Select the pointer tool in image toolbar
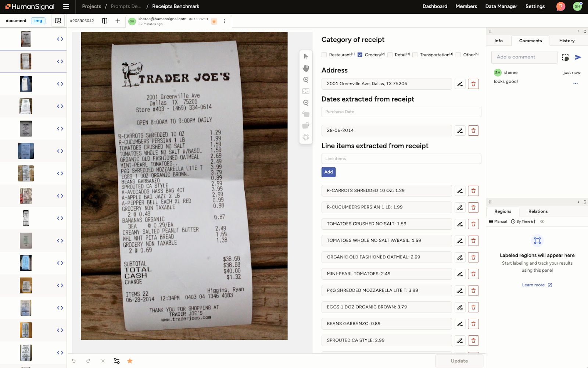 [306, 57]
